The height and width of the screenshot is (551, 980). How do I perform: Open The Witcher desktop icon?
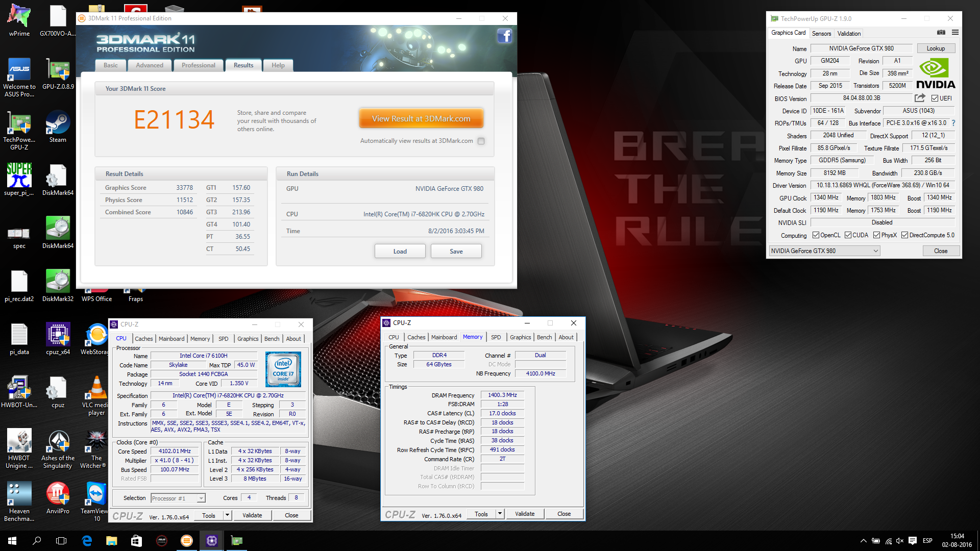(95, 448)
